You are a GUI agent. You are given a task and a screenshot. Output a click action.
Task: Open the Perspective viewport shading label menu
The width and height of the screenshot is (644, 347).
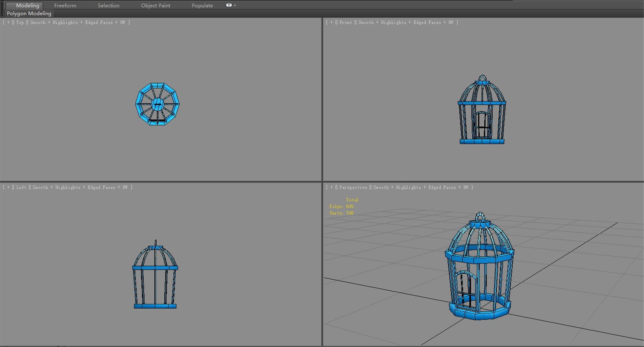point(421,187)
